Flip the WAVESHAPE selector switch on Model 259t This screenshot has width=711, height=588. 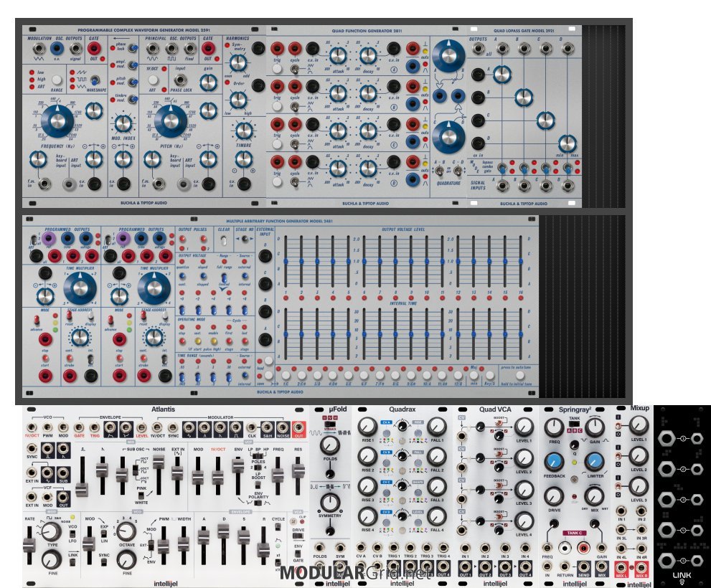[x=94, y=81]
